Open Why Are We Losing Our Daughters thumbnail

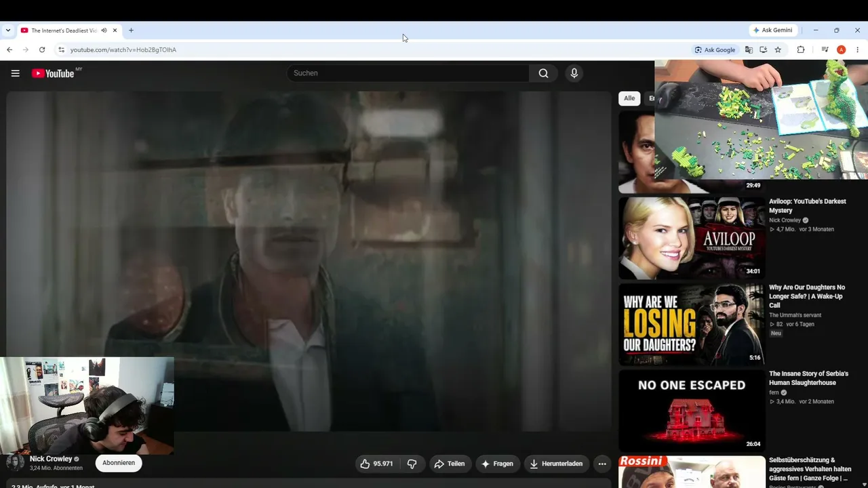pos(692,325)
